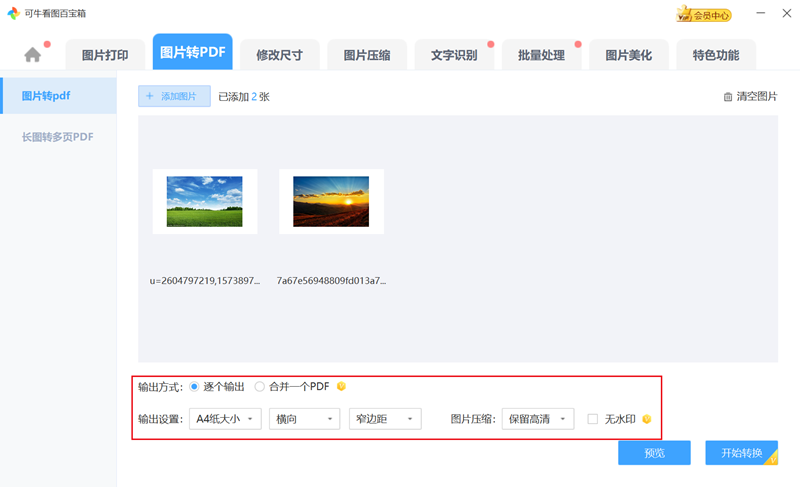Click 清空图片 to clear images
800x487 pixels.
[750, 96]
